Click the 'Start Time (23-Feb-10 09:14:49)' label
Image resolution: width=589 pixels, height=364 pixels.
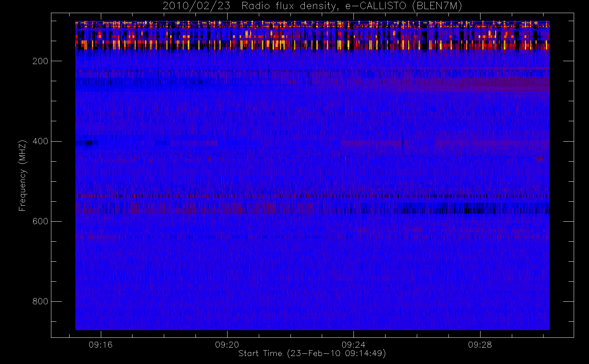click(x=312, y=353)
